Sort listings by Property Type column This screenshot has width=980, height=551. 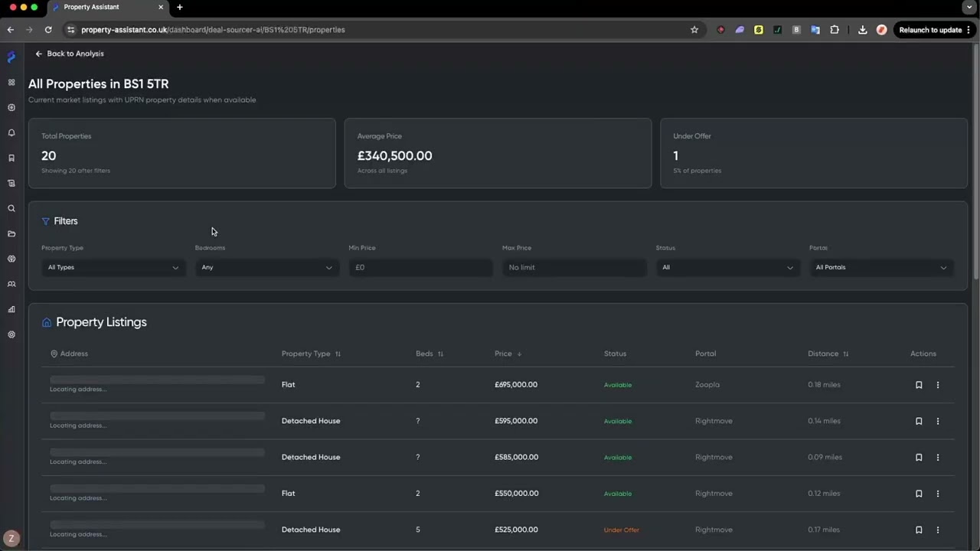[x=311, y=354]
